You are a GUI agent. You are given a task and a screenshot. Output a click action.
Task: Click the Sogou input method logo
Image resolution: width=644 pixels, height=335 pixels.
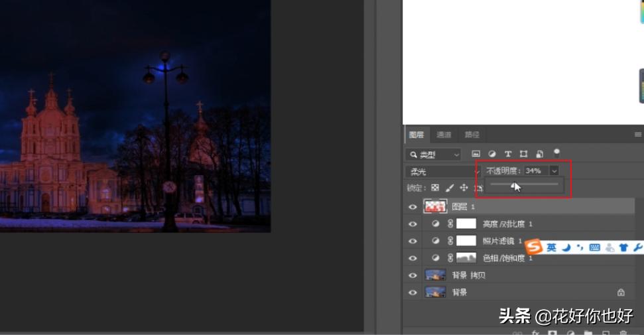[534, 247]
